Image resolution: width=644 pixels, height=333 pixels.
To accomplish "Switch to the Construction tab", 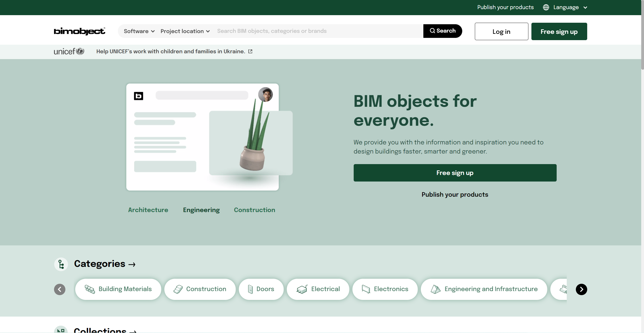I will [254, 210].
